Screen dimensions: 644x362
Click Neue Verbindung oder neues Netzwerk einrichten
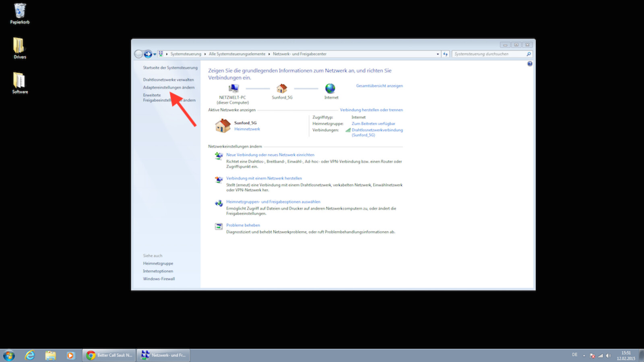(270, 155)
